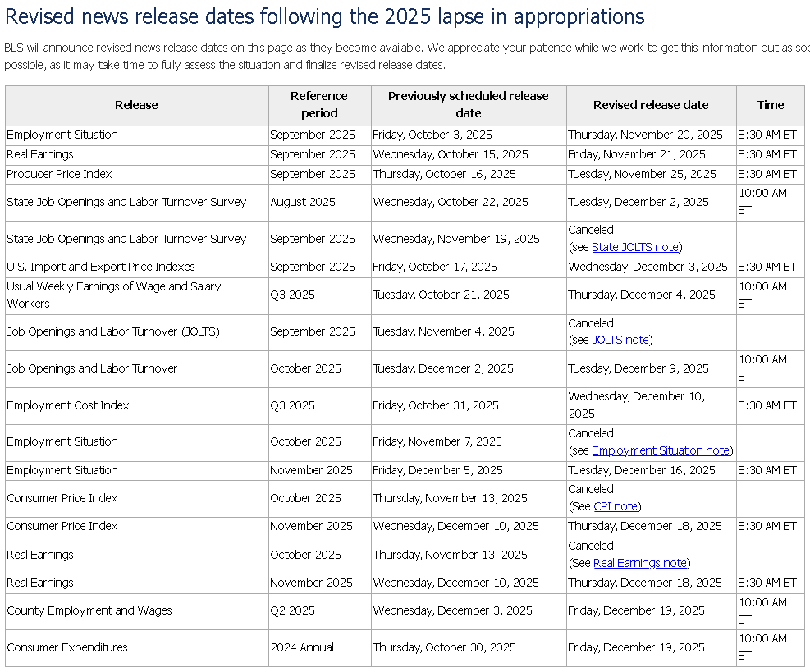
Task: Click the 'Reference period' column header
Action: (319, 105)
